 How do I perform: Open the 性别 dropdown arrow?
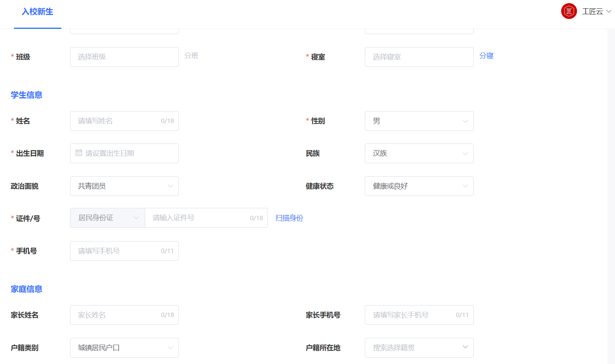click(x=465, y=121)
